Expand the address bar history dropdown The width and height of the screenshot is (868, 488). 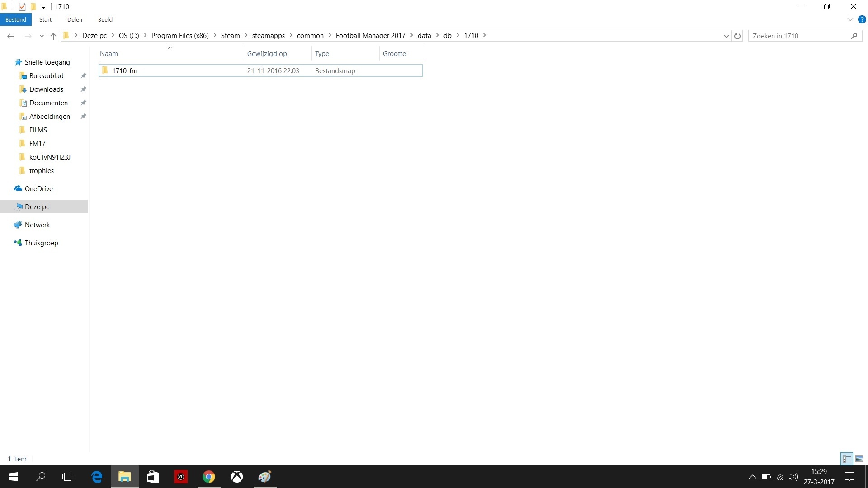pyautogui.click(x=726, y=36)
